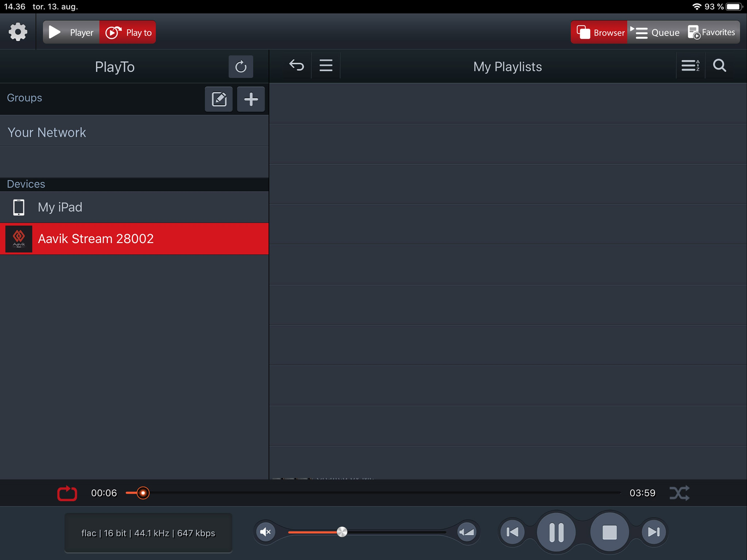Pause the current playback
747x560 pixels.
(x=556, y=532)
